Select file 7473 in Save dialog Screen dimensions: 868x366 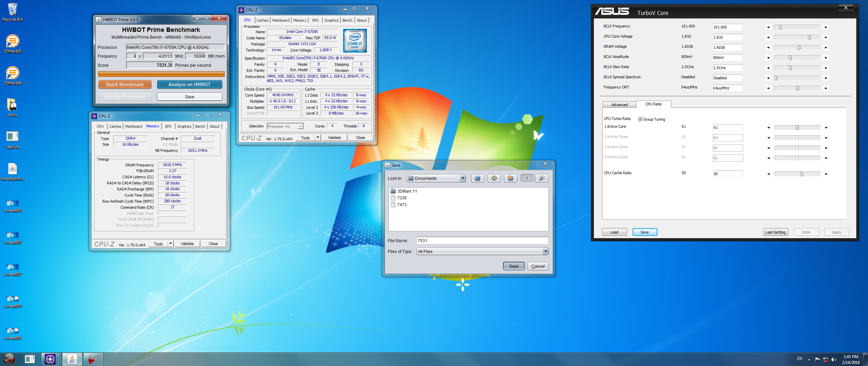click(x=399, y=205)
